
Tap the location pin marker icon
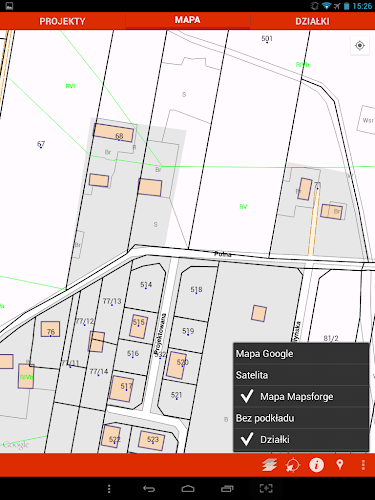[340, 464]
